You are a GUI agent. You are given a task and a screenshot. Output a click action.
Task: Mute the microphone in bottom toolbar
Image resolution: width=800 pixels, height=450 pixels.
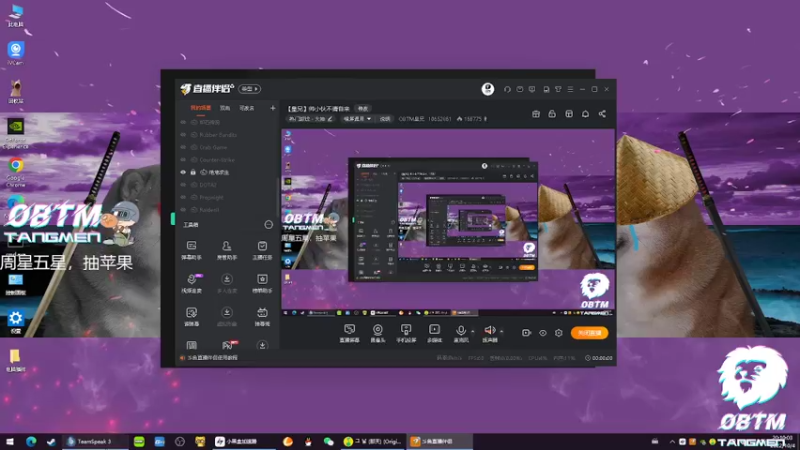click(461, 333)
